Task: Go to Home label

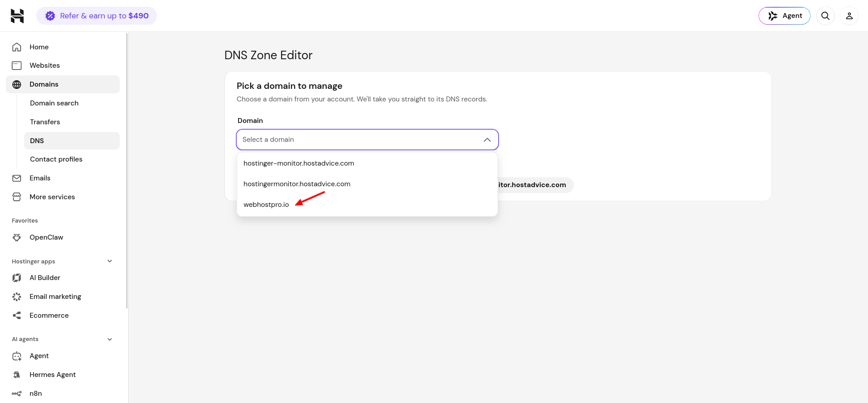Action: 39,47
